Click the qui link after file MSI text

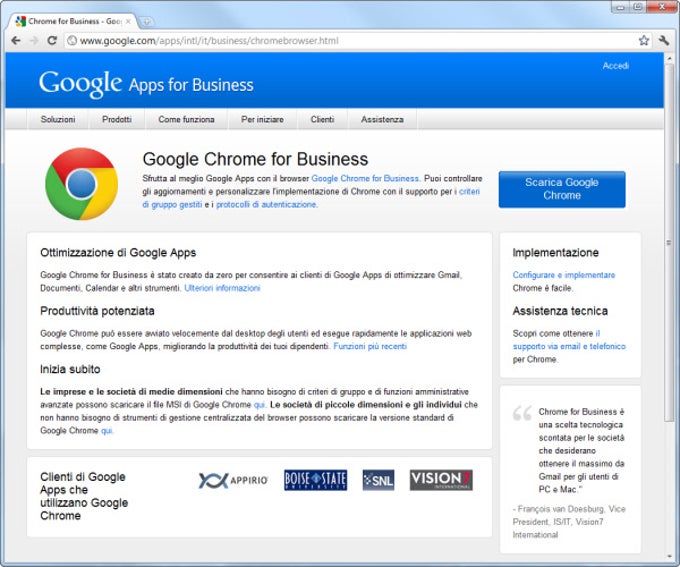pyautogui.click(x=259, y=405)
